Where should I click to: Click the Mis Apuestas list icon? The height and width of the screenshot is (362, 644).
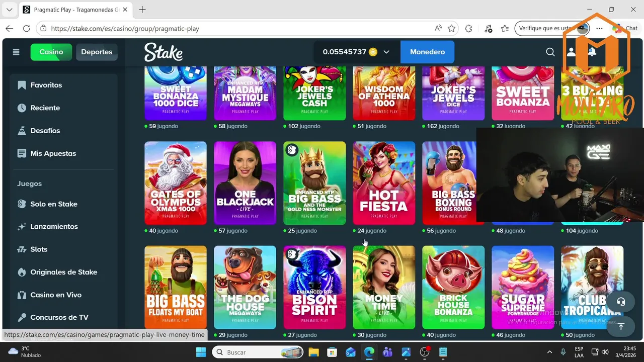click(x=22, y=153)
